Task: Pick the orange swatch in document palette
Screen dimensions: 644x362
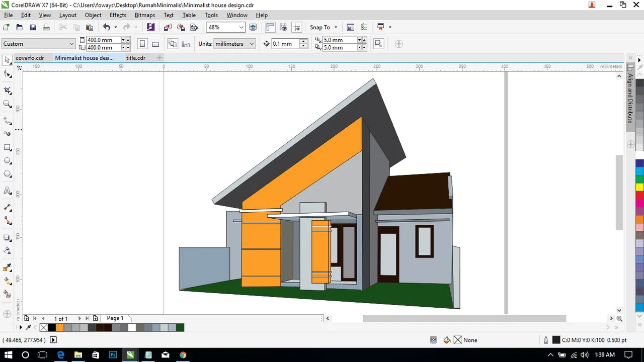Action: (60, 327)
